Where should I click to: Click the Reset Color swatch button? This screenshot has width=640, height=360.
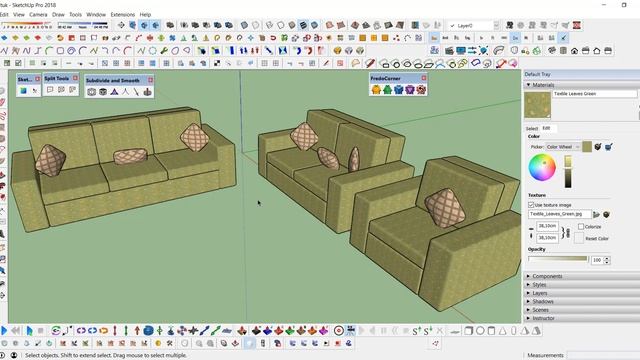tap(579, 238)
